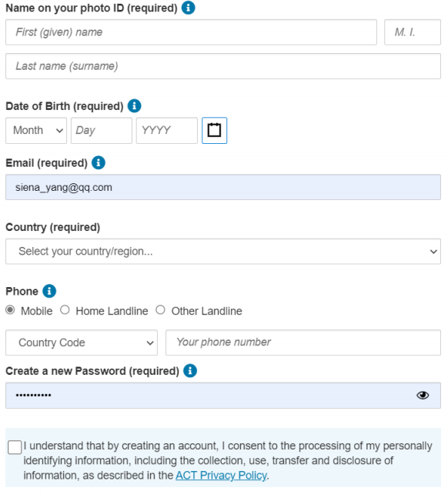Choose the Other Landline radio option
This screenshot has height=491, width=448.
(160, 310)
